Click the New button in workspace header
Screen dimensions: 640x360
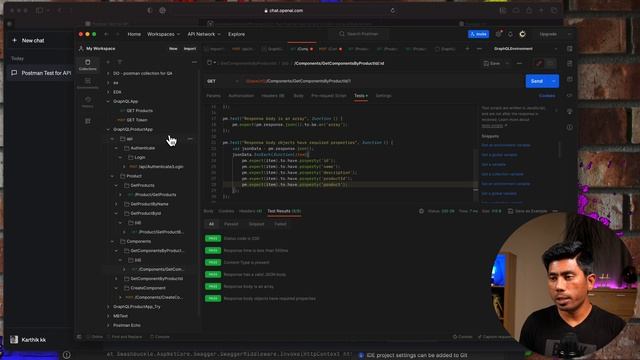coord(173,49)
